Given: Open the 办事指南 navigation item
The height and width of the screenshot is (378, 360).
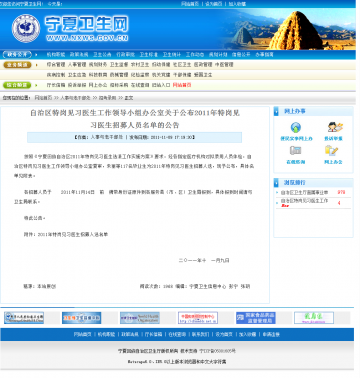Looking at the screenshot, I should [264, 54].
